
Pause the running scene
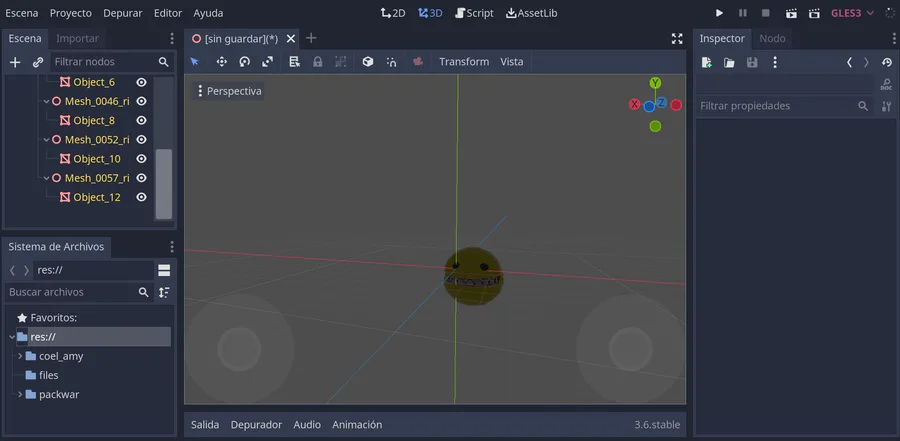pos(743,13)
